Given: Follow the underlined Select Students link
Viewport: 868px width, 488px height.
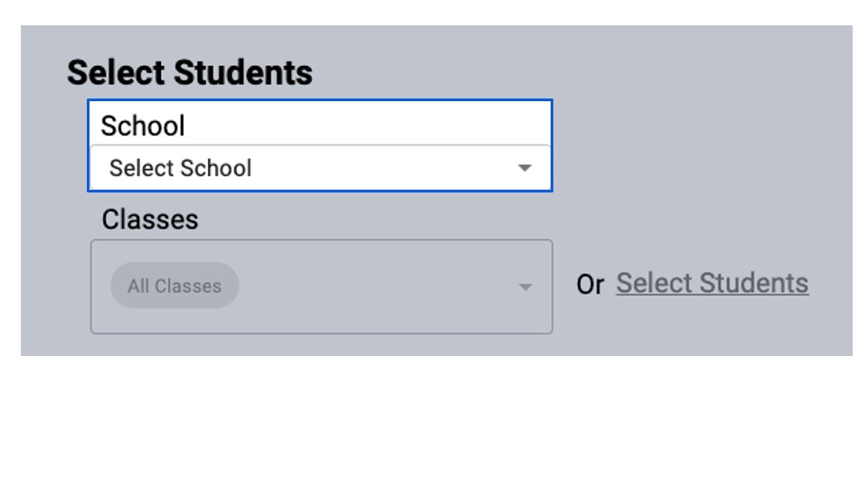Looking at the screenshot, I should point(712,284).
